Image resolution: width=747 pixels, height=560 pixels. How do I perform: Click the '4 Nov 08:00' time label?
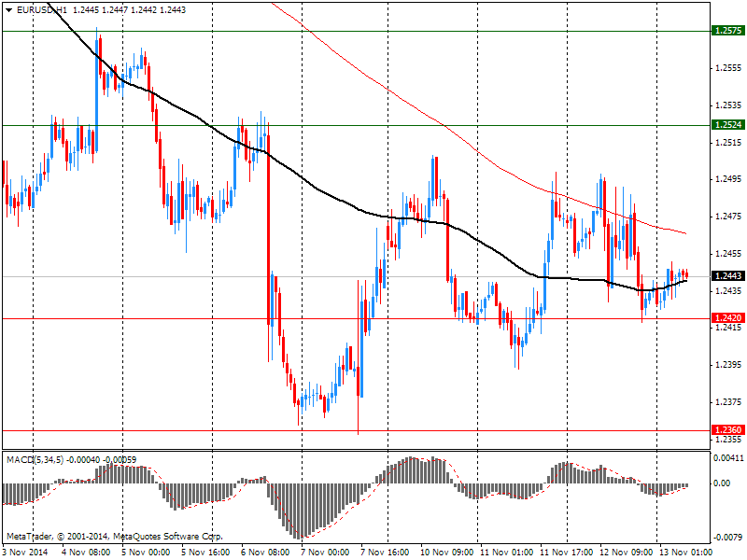click(87, 552)
